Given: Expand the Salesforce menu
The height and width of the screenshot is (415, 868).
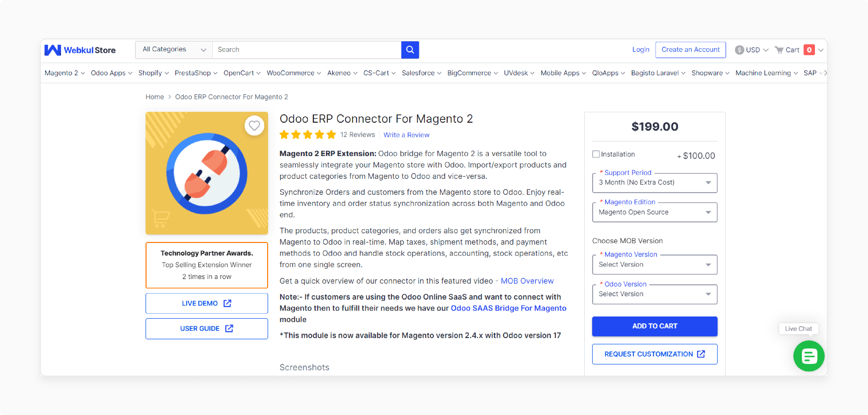Looking at the screenshot, I should click(x=422, y=73).
